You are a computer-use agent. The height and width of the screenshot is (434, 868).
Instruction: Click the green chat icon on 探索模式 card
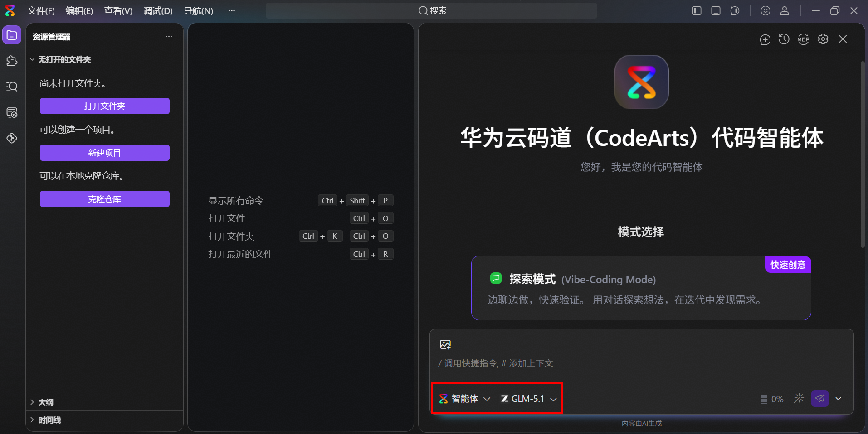pyautogui.click(x=496, y=279)
